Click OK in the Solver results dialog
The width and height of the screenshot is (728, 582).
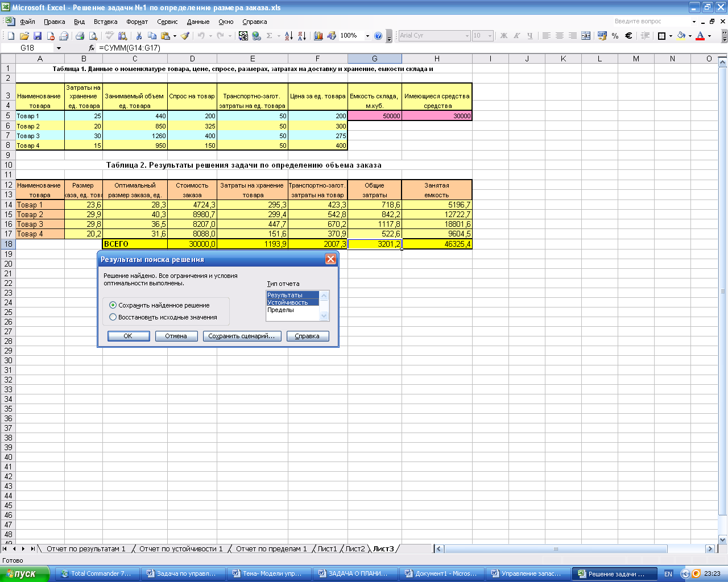tap(129, 336)
